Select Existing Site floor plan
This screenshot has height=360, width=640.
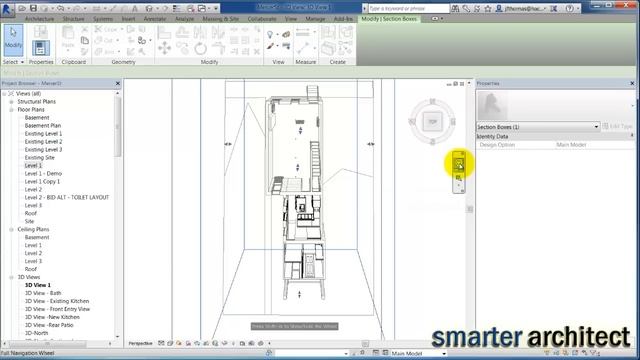(x=39, y=158)
